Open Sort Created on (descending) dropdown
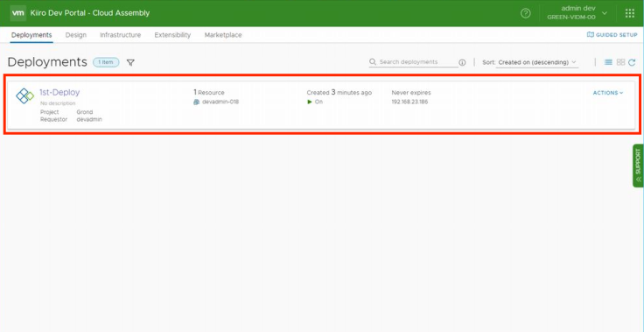644x332 pixels. pyautogui.click(x=536, y=62)
